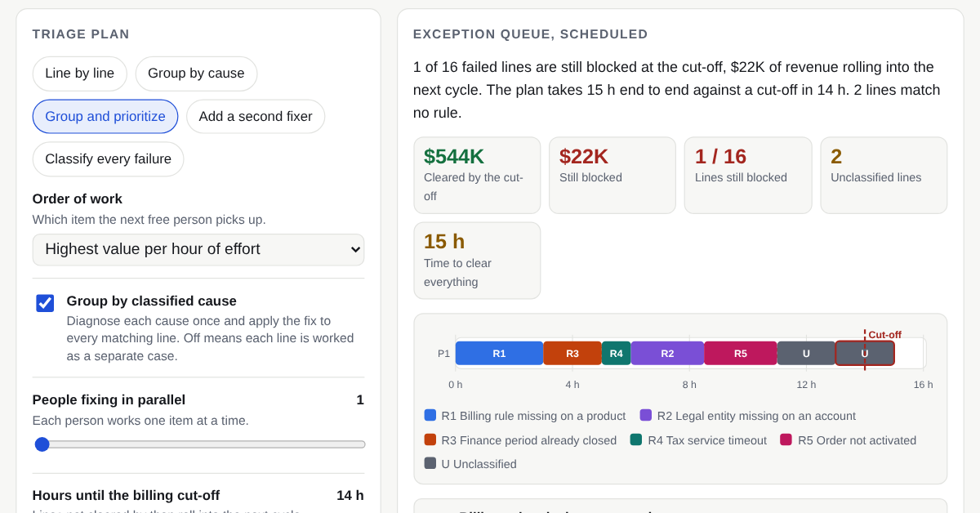Screen dimensions: 980x513
Task: Click the 2 Unclassified lines card
Action: pyautogui.click(x=884, y=176)
